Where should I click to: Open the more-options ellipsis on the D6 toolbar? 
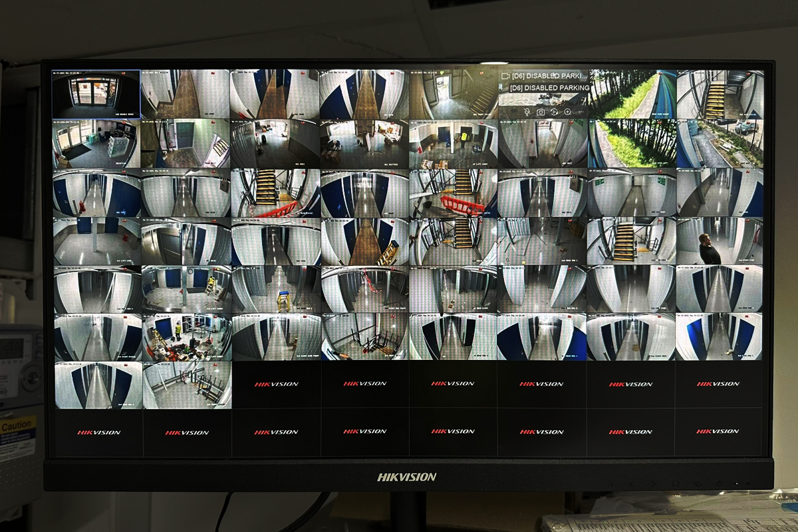tap(581, 112)
